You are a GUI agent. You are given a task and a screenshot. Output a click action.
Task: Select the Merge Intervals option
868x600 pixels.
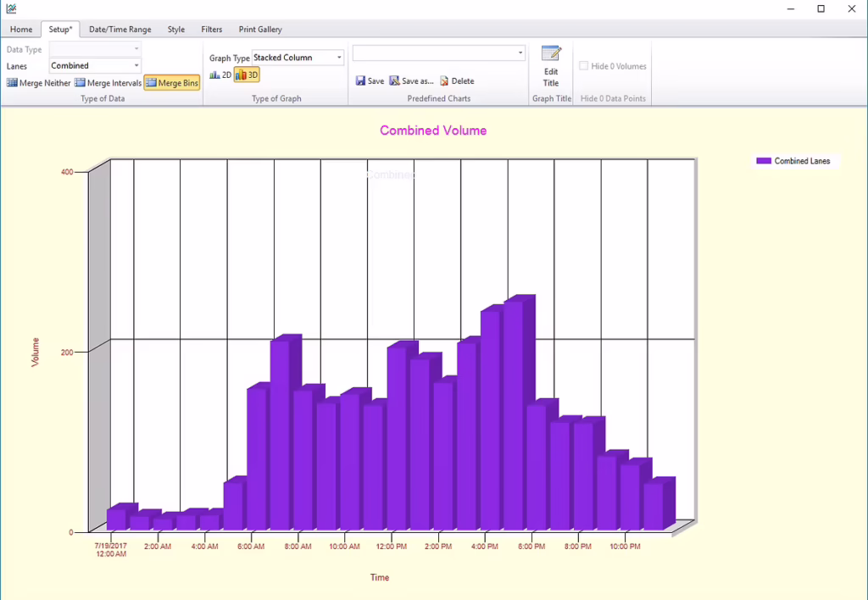[x=108, y=82]
